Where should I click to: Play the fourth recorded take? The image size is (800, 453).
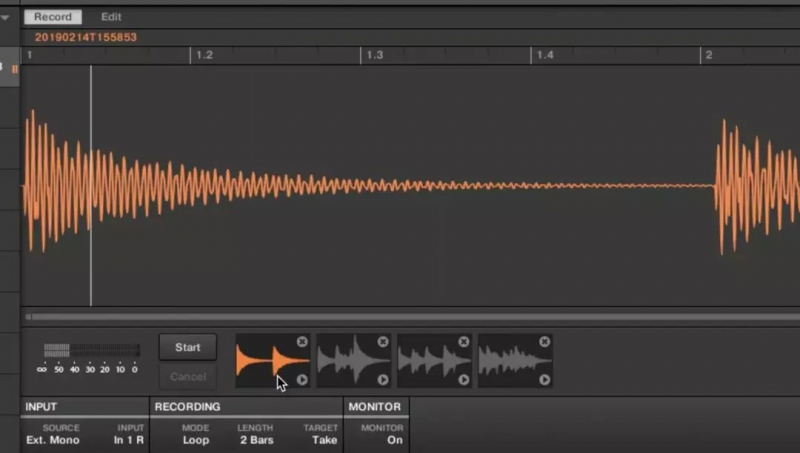(545, 380)
